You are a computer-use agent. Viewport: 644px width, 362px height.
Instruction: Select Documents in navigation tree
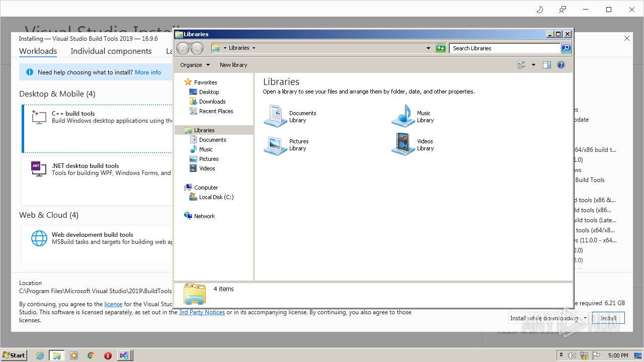coord(212,140)
